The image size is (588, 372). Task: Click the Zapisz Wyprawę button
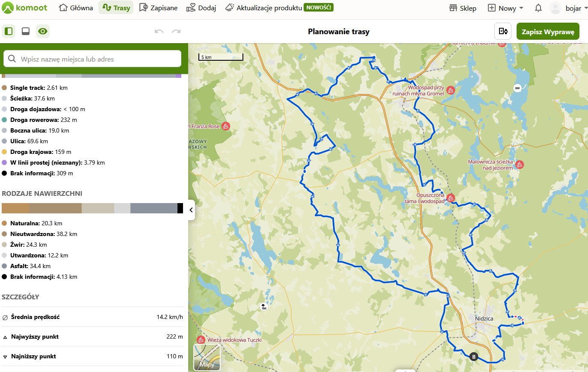548,31
